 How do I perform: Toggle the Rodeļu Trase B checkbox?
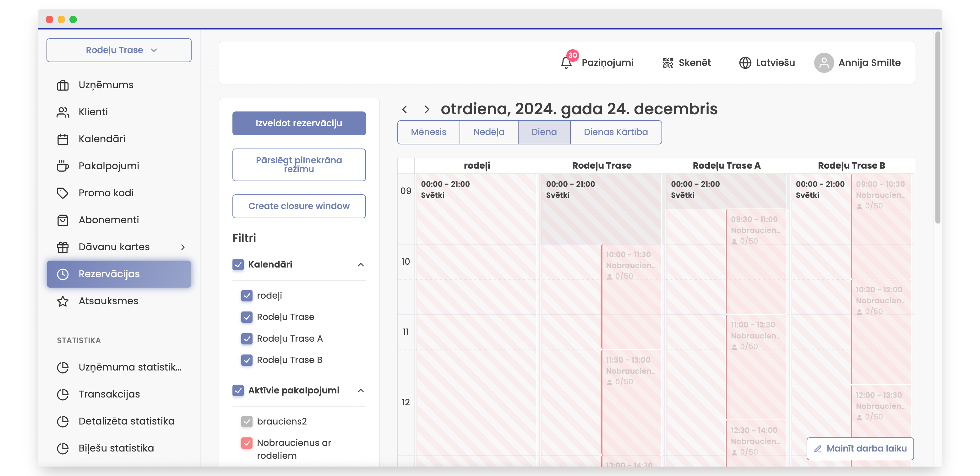247,360
